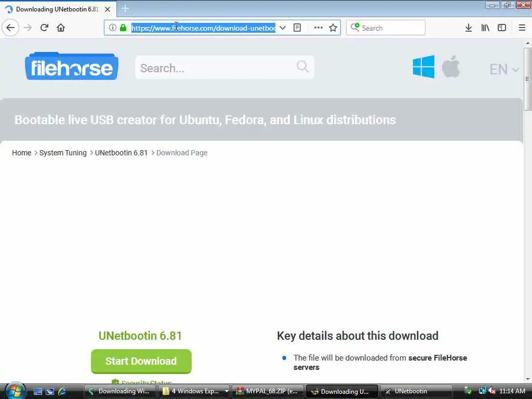Image resolution: width=532 pixels, height=399 pixels.
Task: Close the Downloading UNetbootin tab
Action: (108, 9)
